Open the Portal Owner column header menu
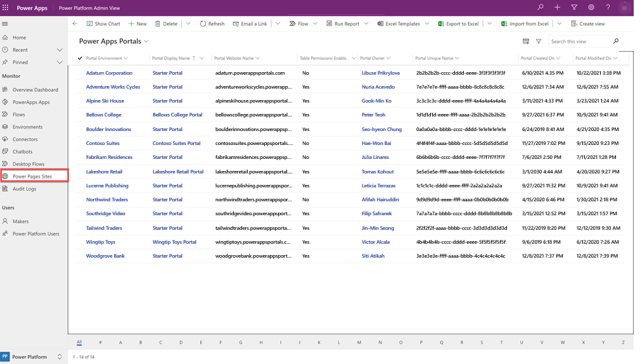 pyautogui.click(x=375, y=58)
